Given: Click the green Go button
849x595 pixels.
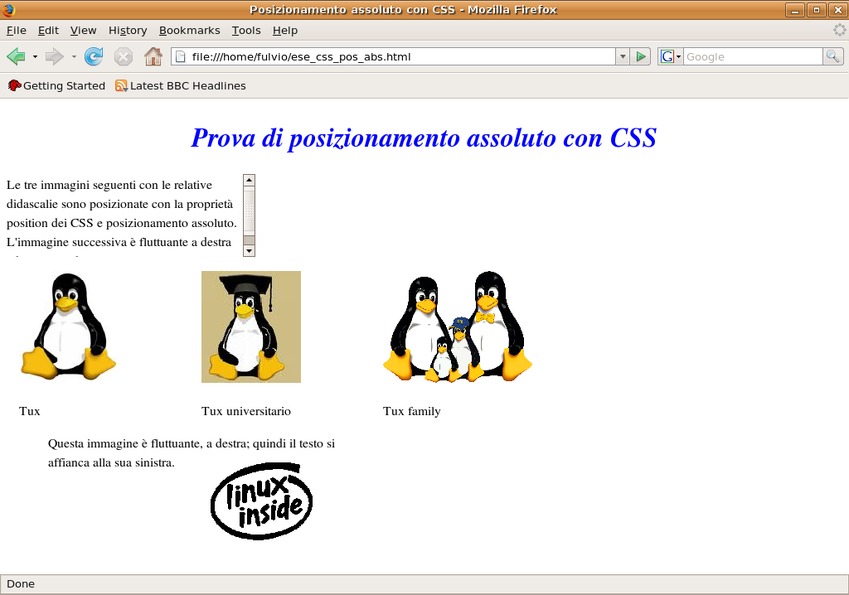Looking at the screenshot, I should pos(641,56).
